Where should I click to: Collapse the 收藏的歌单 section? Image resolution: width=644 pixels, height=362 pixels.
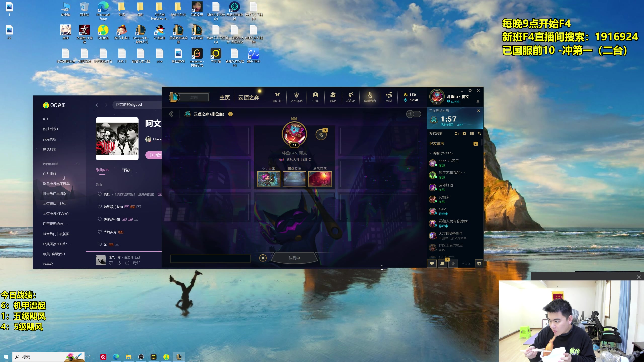coord(77,164)
